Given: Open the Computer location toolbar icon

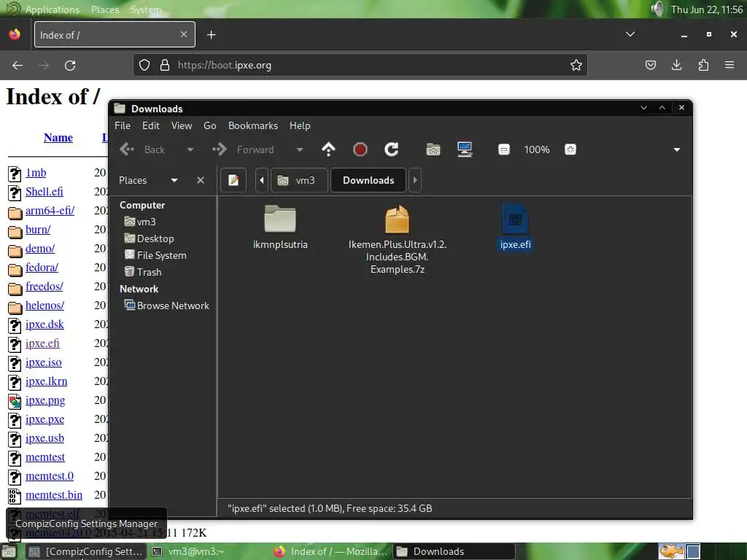Looking at the screenshot, I should click(465, 149).
